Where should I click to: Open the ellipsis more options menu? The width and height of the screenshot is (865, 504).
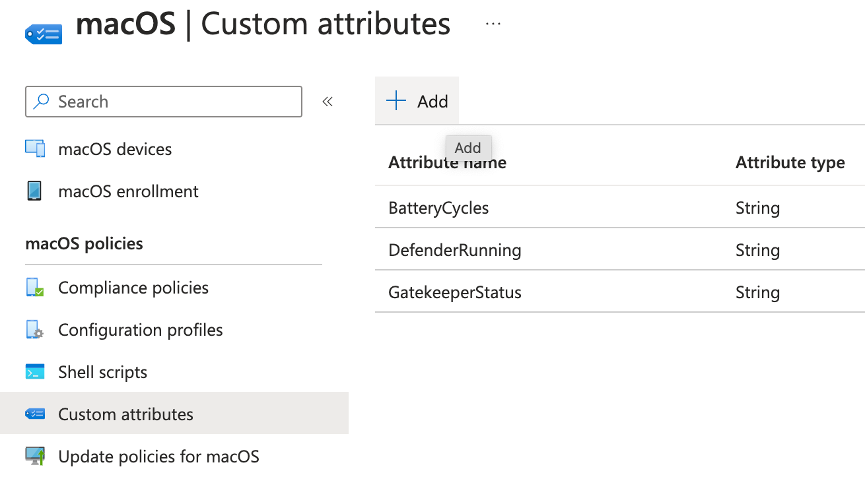tap(493, 24)
